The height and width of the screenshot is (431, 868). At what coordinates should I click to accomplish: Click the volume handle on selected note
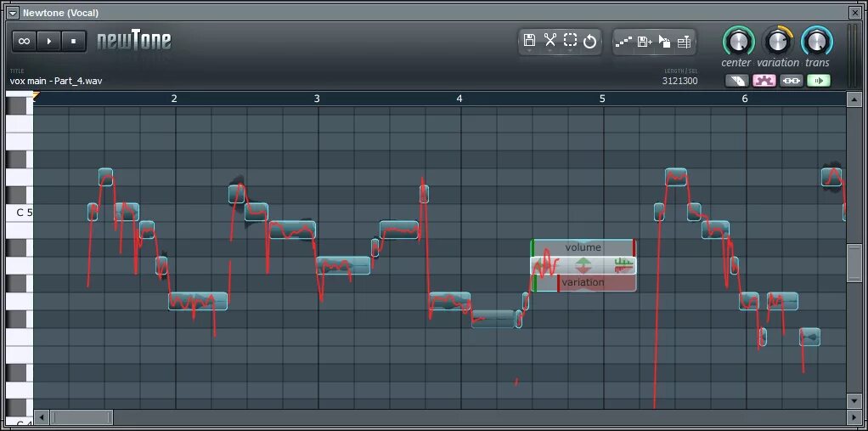tap(583, 247)
